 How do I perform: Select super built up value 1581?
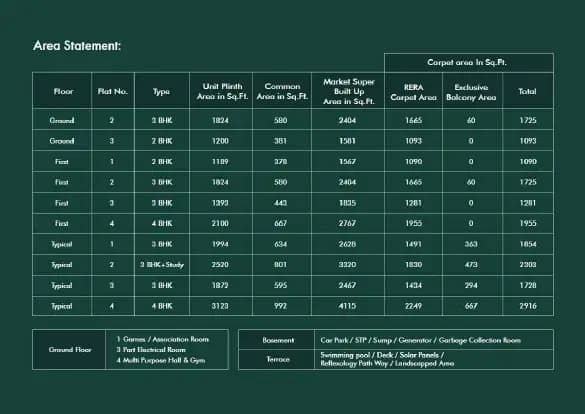click(x=347, y=141)
